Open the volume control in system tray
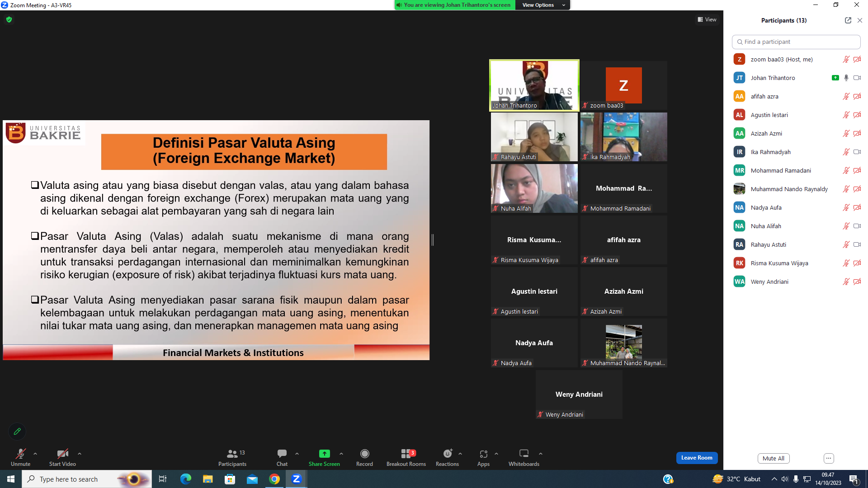Viewport: 868px width, 488px height. click(x=785, y=479)
